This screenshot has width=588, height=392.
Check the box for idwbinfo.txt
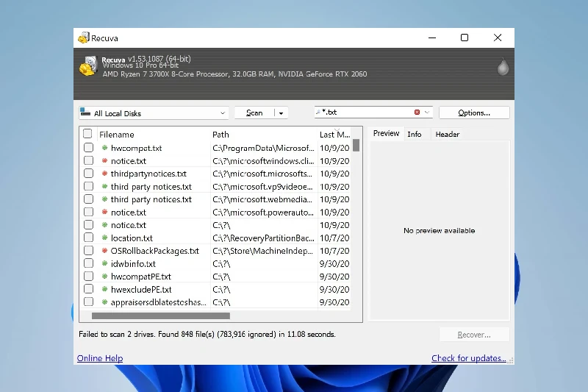click(x=88, y=263)
